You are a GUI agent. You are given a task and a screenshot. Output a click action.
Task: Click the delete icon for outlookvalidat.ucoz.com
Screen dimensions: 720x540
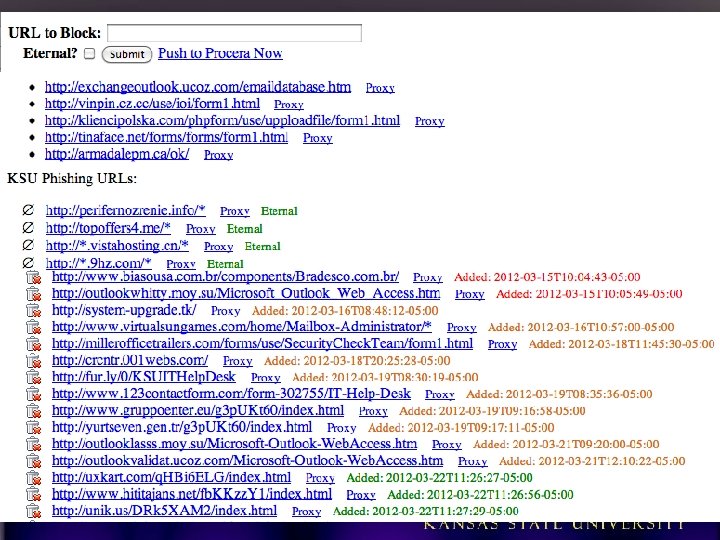[34, 461]
